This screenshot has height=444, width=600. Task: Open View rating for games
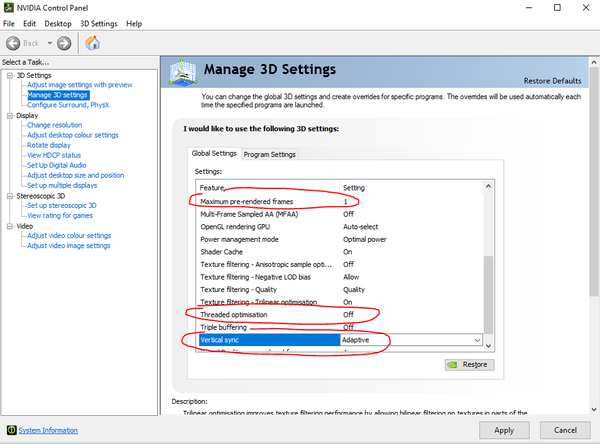click(60, 215)
